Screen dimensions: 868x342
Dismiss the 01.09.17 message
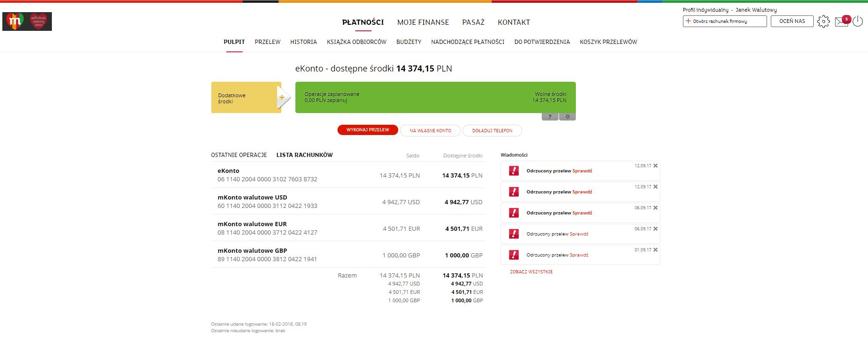pyautogui.click(x=655, y=250)
